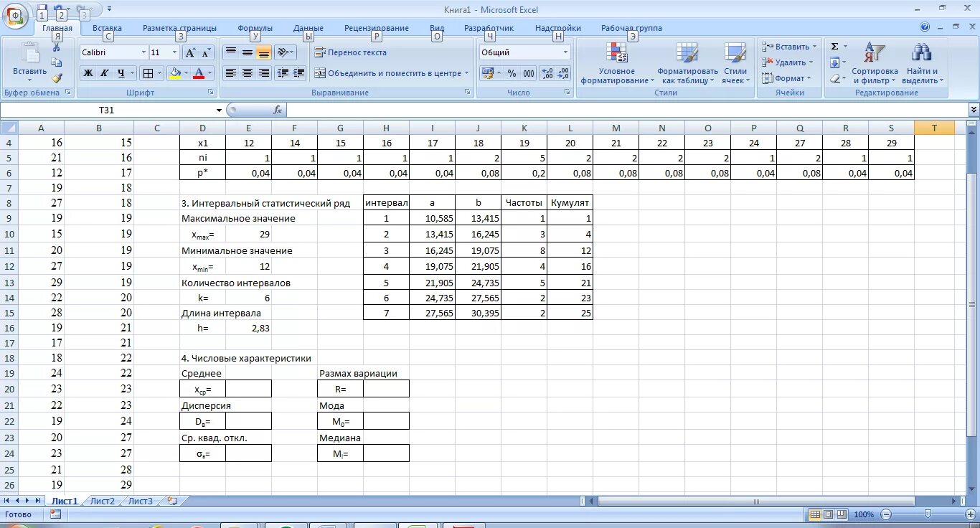Open Условное форматирование menu
Screen dimensions: 980x528
[x=617, y=63]
